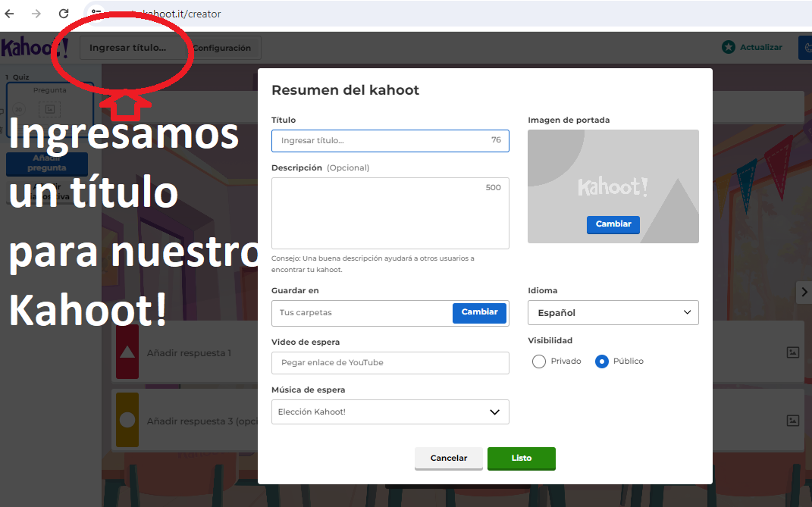This screenshot has height=507, width=812.
Task: Click the image icon beside answer 3 row
Action: 793,421
